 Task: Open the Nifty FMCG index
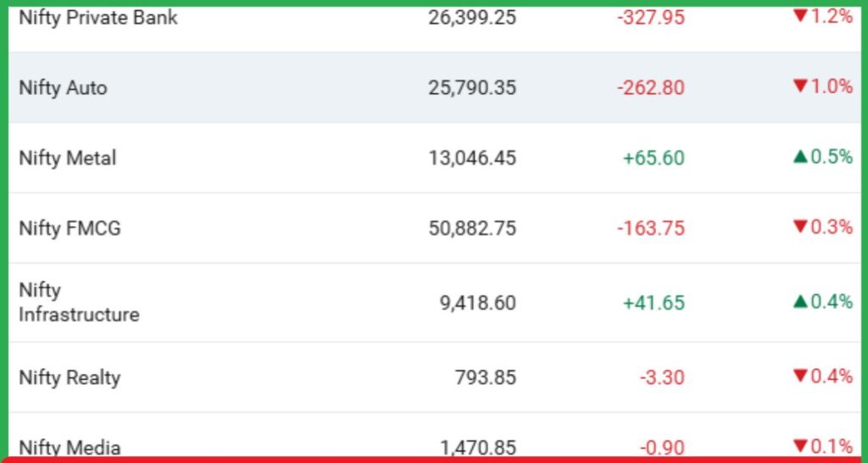(x=70, y=228)
